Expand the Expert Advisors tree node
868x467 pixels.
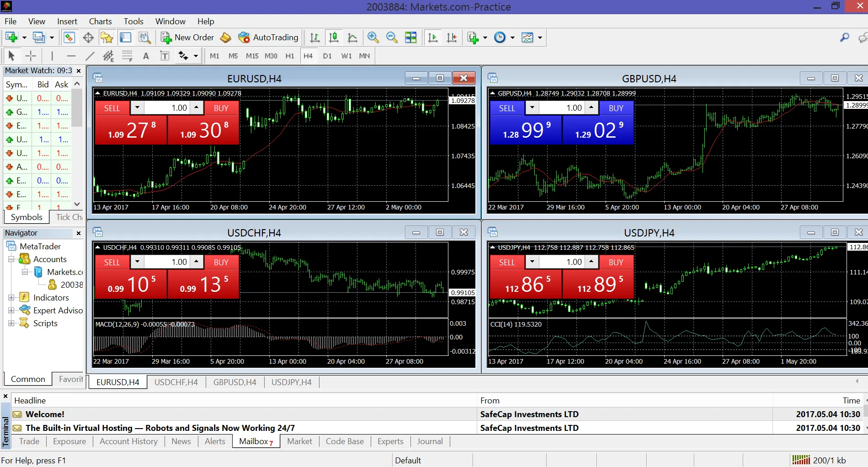[11, 311]
